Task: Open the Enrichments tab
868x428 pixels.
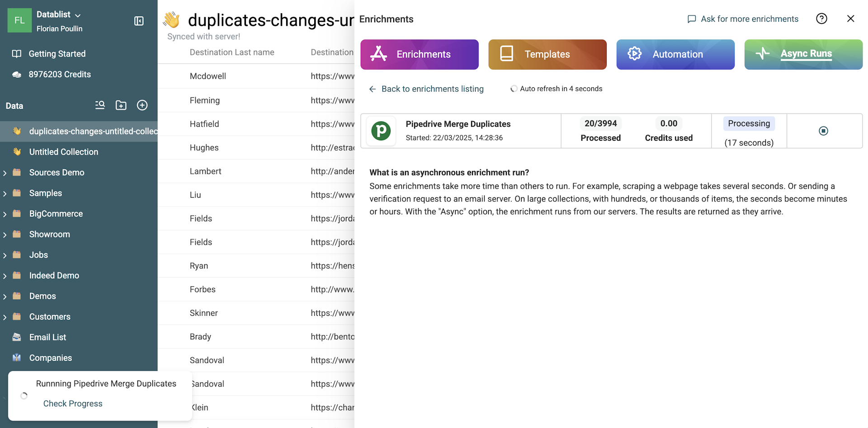Action: point(420,54)
